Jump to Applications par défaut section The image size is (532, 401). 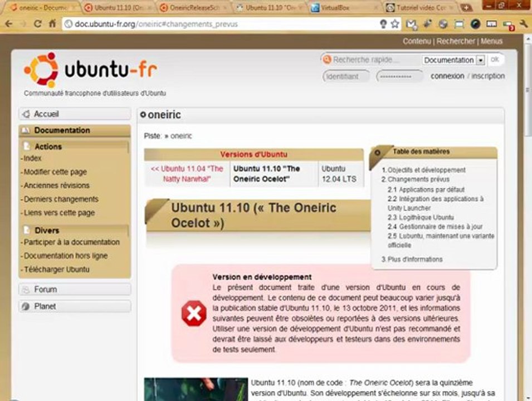[x=431, y=190]
